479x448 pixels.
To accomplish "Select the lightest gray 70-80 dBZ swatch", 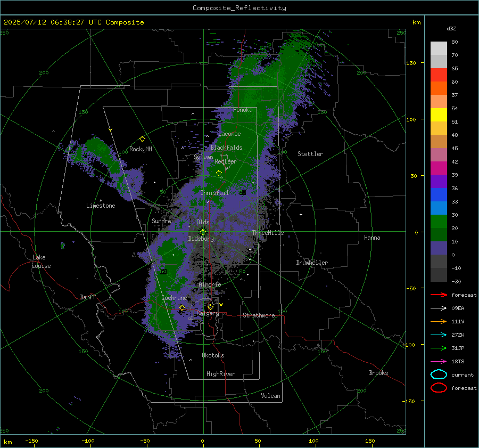I will click(439, 48).
